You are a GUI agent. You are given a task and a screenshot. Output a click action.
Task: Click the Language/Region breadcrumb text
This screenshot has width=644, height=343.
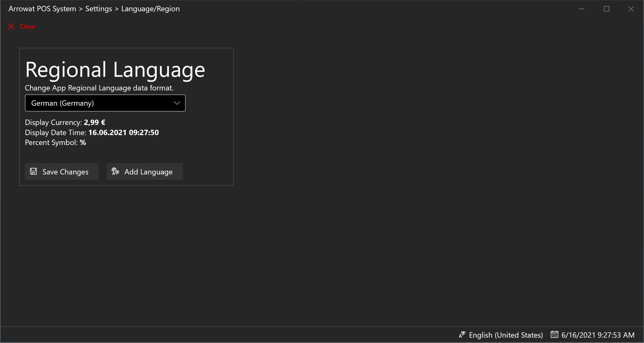click(x=151, y=9)
